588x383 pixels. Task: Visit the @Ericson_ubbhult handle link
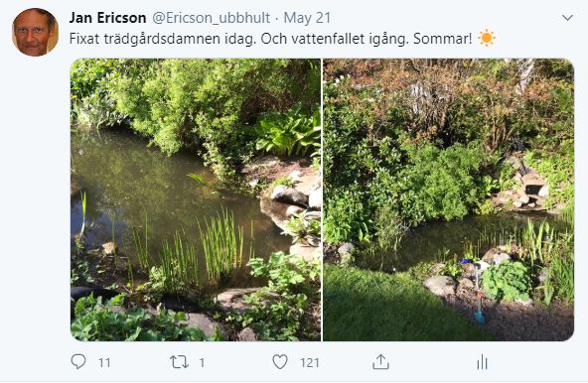pyautogui.click(x=212, y=18)
